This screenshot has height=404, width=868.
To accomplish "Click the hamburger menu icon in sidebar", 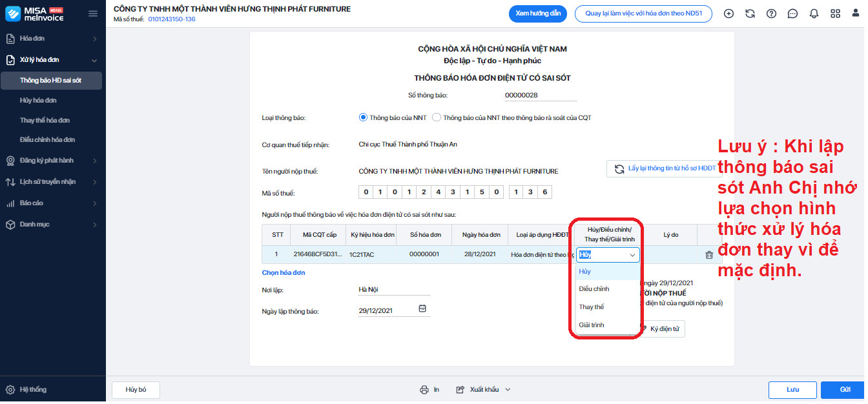I will click(93, 14).
